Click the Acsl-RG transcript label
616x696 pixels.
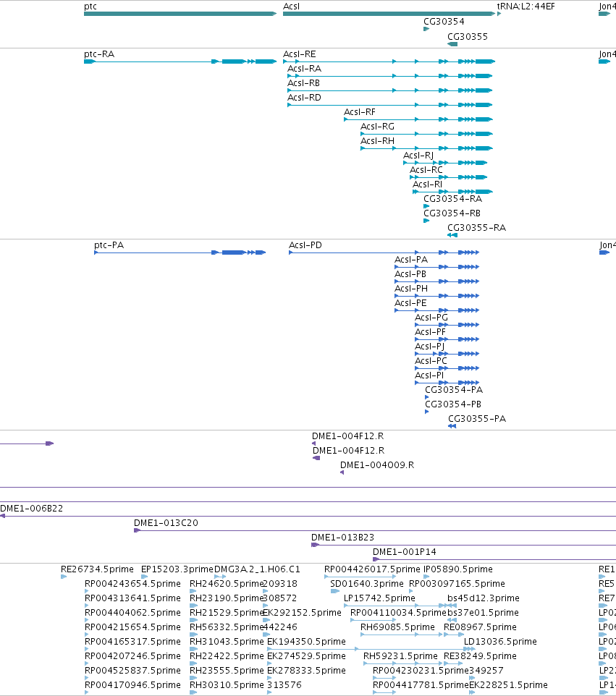tap(377, 127)
